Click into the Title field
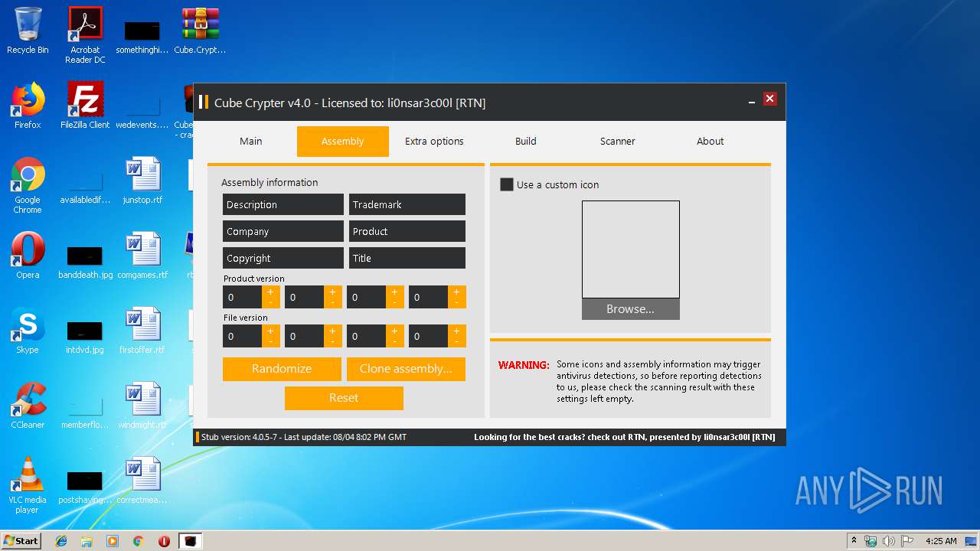 coord(407,258)
